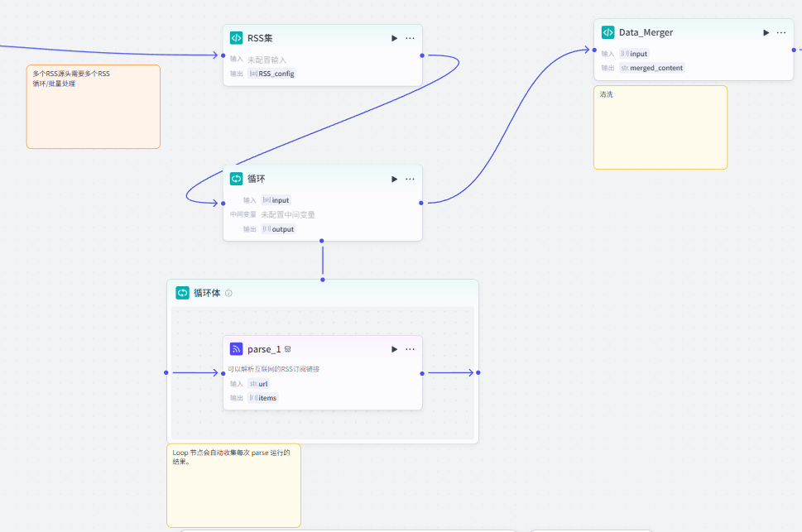Image resolution: width=802 pixels, height=532 pixels.
Task: Click the parse_1 node title
Action: (264, 349)
